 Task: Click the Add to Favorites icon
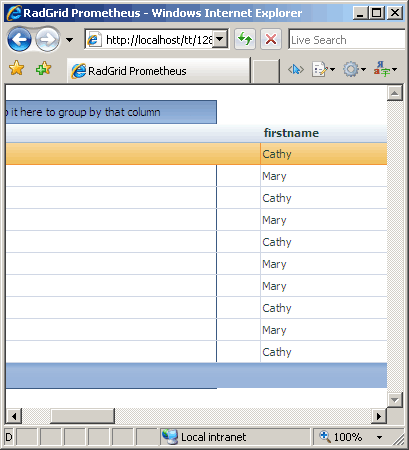click(x=44, y=68)
